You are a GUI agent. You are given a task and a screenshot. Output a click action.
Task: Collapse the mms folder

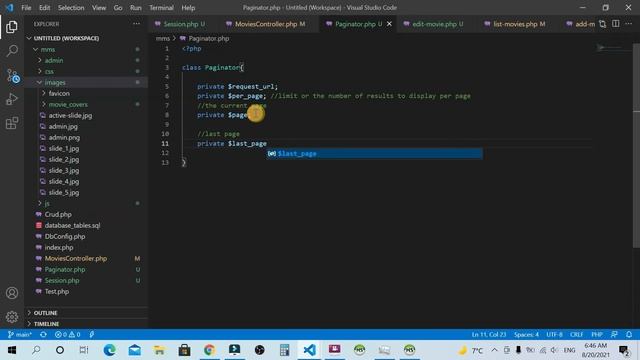(48, 49)
